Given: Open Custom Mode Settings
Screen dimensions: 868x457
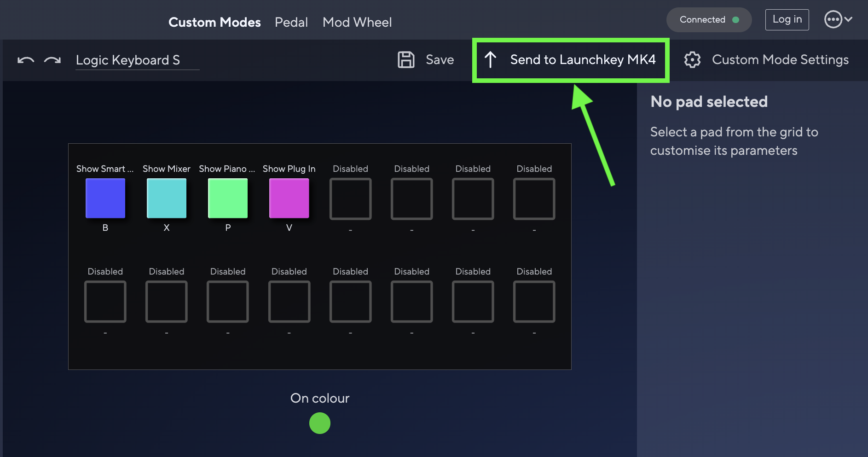Looking at the screenshot, I should [x=766, y=60].
